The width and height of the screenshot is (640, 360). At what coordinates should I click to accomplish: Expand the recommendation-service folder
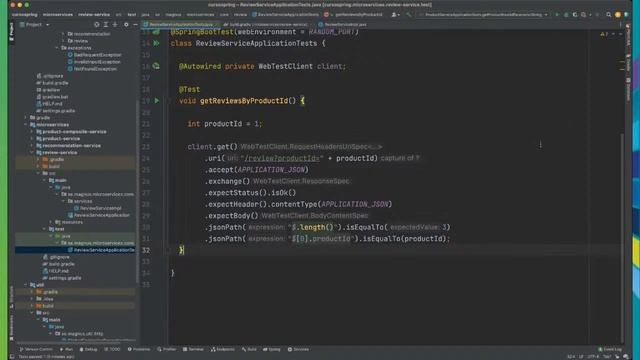(x=32, y=146)
